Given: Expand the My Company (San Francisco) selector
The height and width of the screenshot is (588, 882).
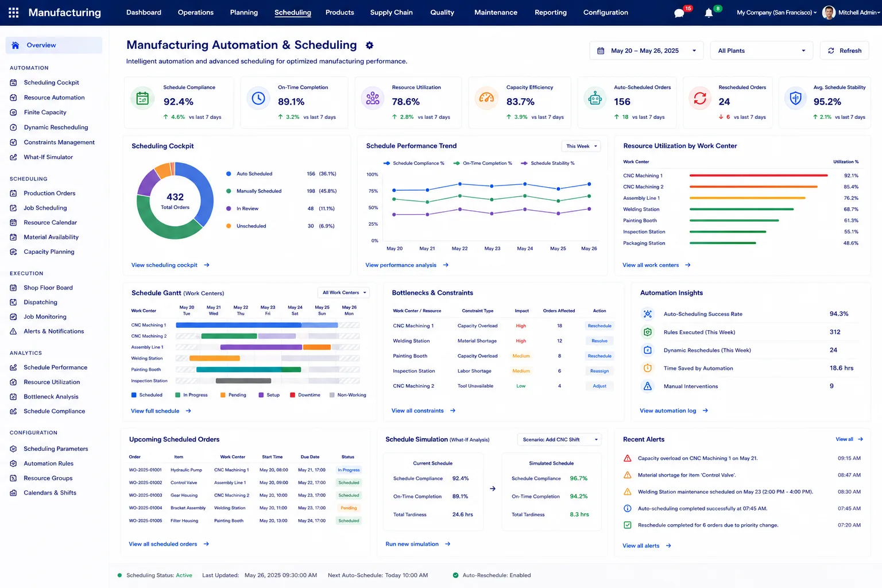Looking at the screenshot, I should (776, 13).
